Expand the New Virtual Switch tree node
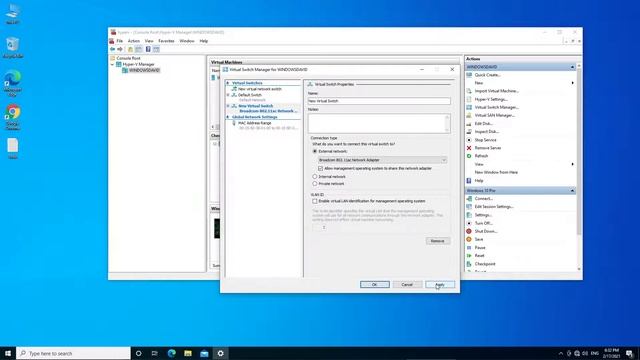The width and height of the screenshot is (640, 360). coord(228,106)
